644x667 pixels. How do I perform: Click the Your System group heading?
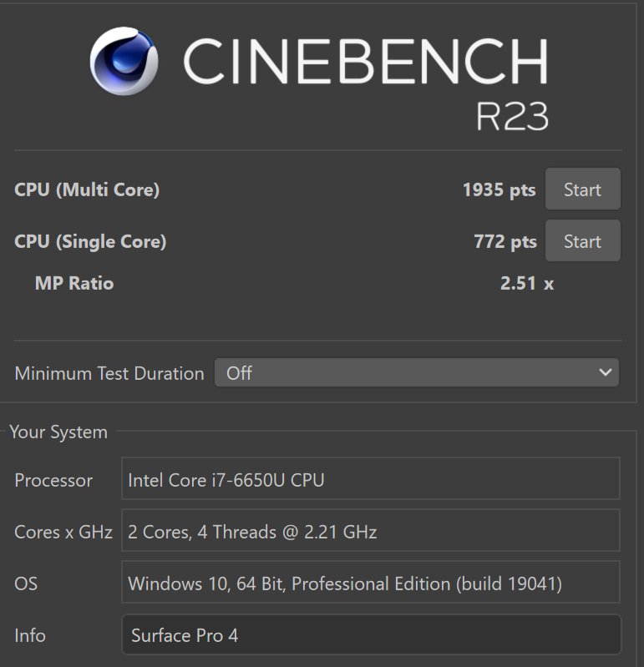tap(58, 432)
